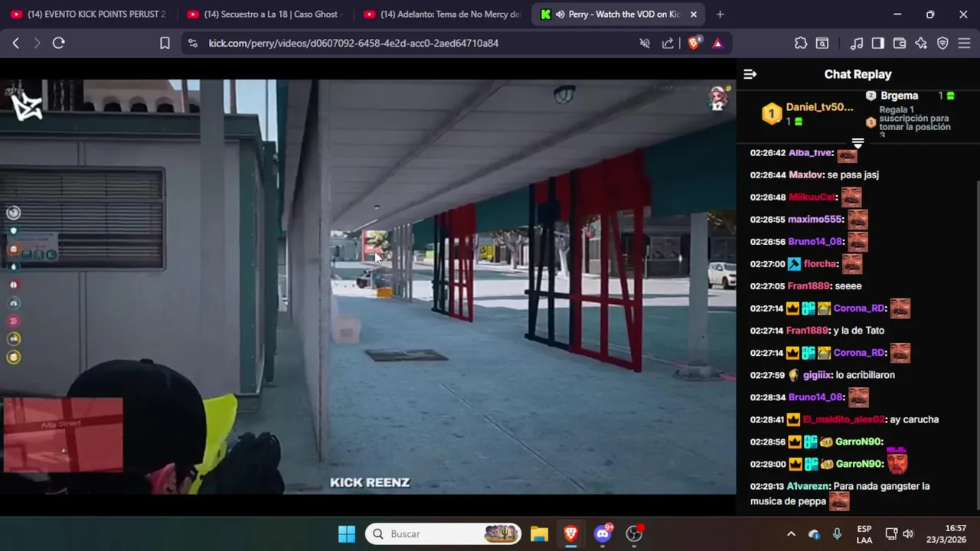This screenshot has width=980, height=551.
Task: Open Alba_five username in chat
Action: (x=811, y=153)
